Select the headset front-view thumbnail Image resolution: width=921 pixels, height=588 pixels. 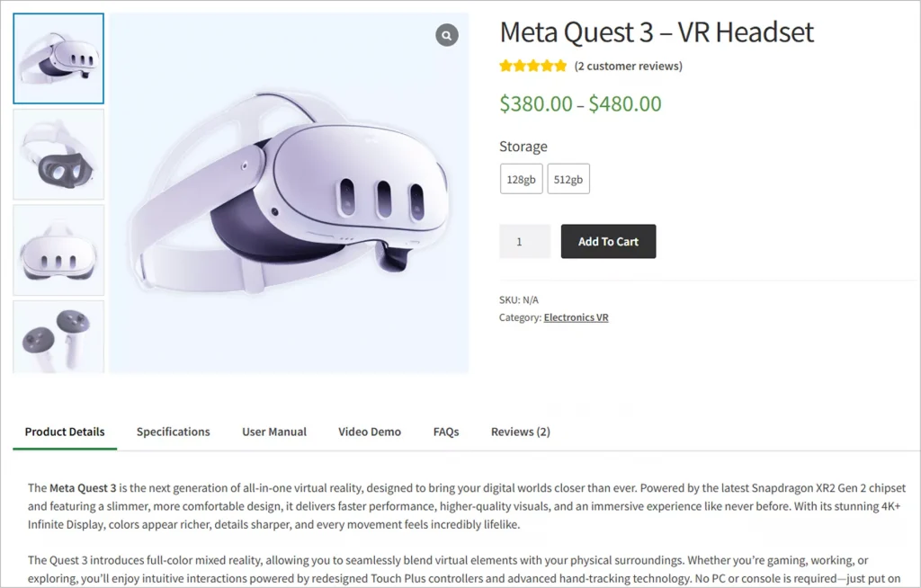[58, 250]
